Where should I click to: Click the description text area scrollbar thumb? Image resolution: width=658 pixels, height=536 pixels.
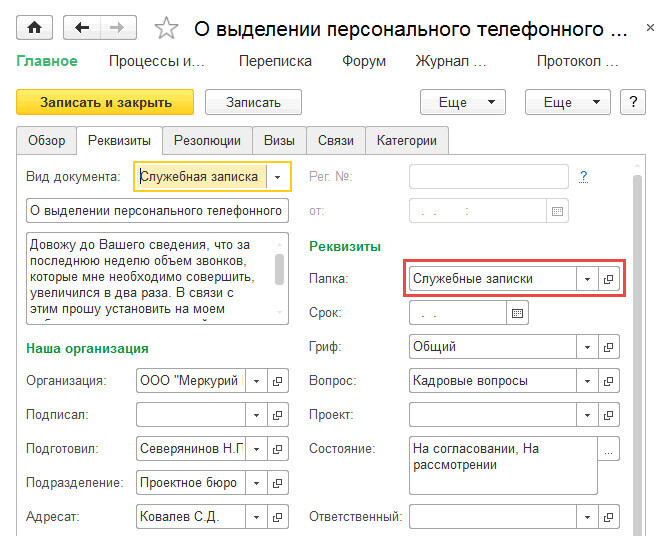[279, 269]
